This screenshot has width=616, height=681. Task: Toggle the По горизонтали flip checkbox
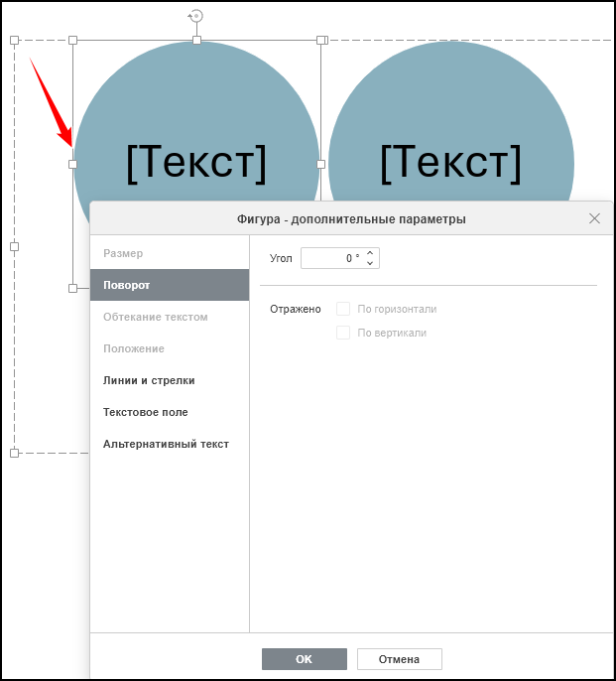click(343, 309)
